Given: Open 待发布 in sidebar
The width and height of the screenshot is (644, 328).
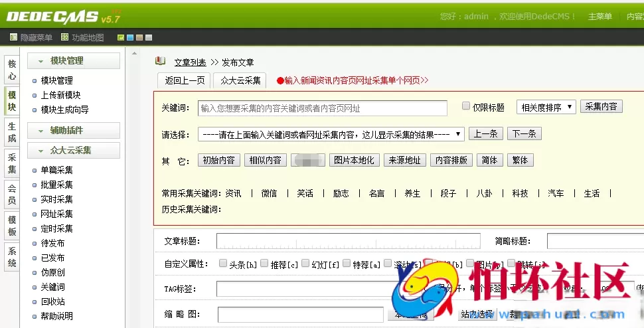Looking at the screenshot, I should (52, 243).
